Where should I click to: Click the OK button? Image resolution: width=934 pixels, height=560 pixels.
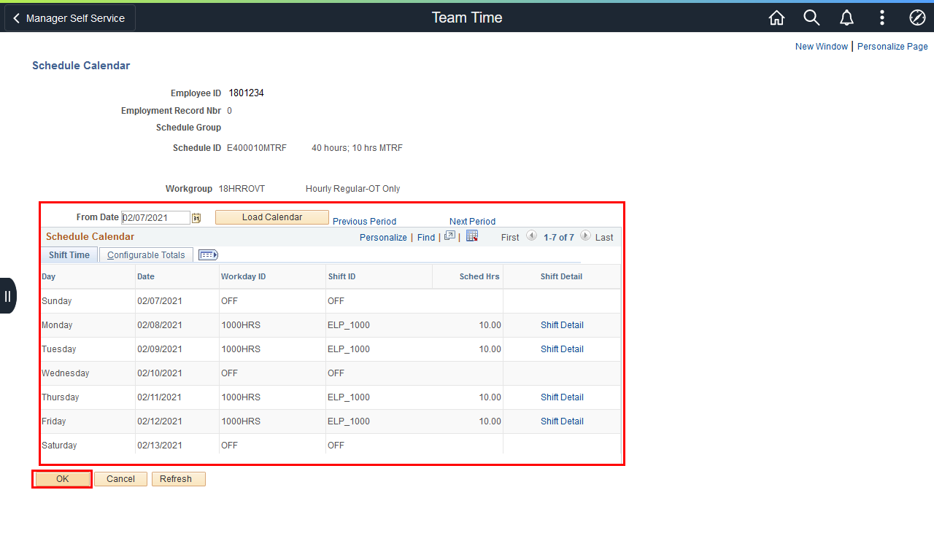62,479
